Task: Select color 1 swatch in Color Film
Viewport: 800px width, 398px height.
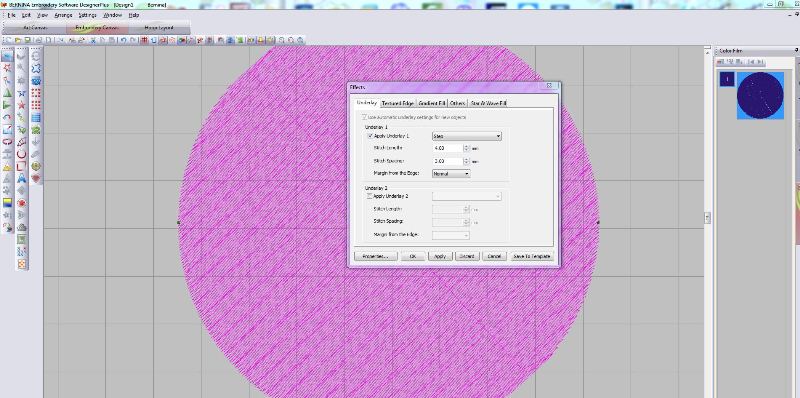Action: point(727,79)
